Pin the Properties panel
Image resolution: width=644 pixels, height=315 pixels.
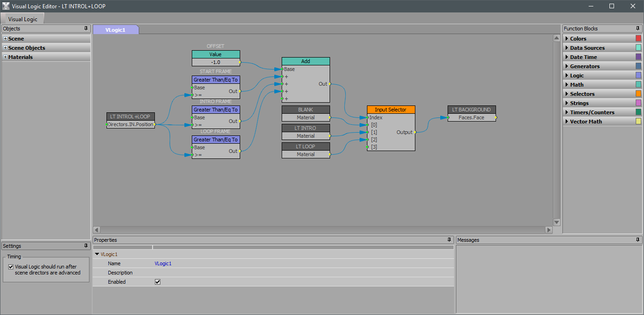449,240
